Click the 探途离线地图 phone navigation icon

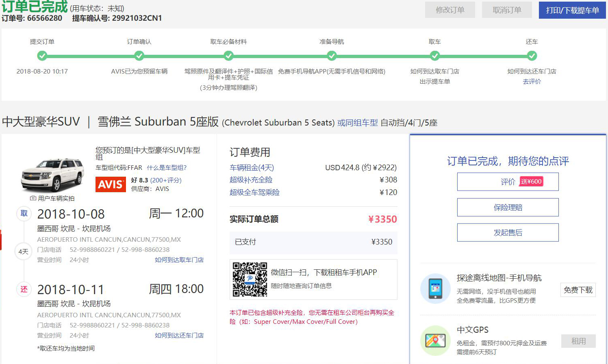pyautogui.click(x=435, y=288)
